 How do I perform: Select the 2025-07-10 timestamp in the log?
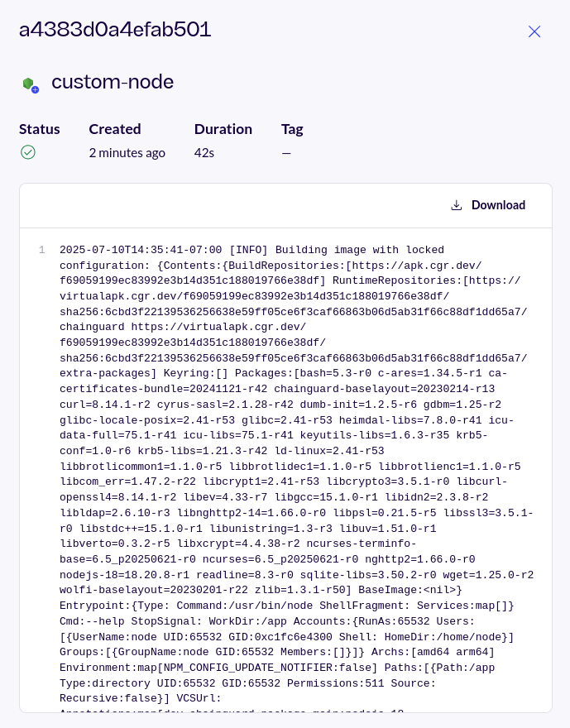(x=91, y=250)
